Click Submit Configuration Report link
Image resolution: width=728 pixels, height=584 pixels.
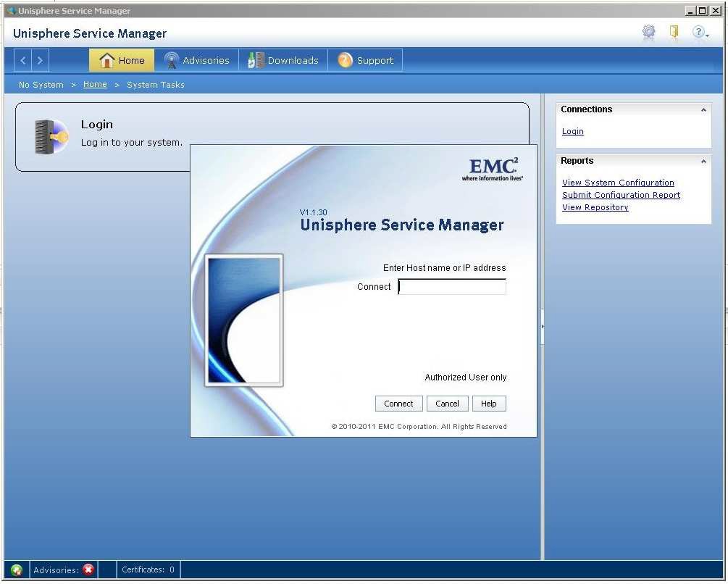coord(622,195)
